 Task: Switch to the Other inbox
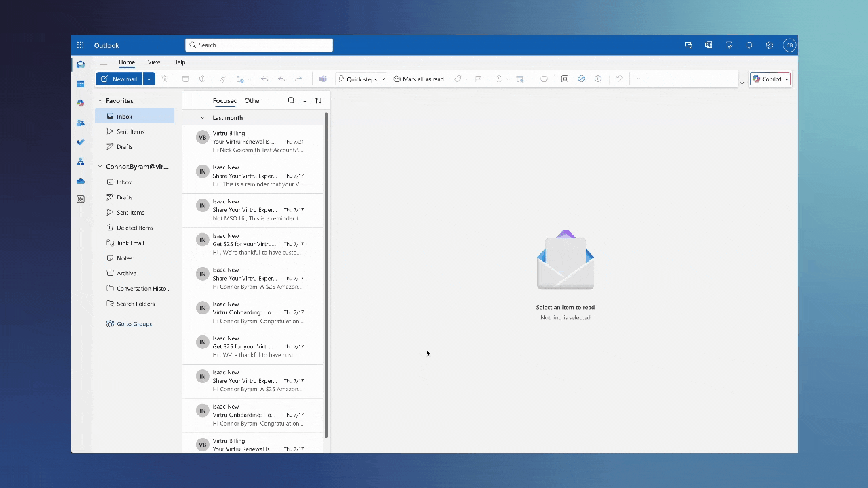click(x=253, y=100)
